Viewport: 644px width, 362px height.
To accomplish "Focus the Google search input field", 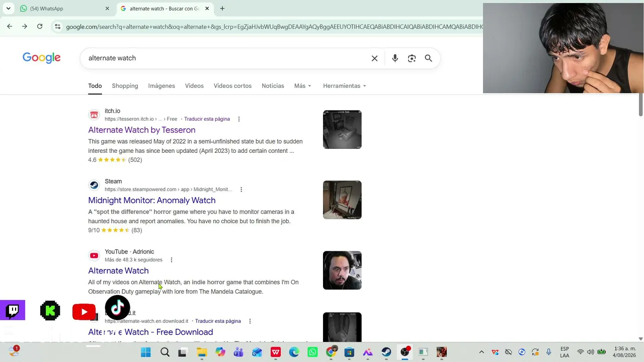I will point(226,58).
